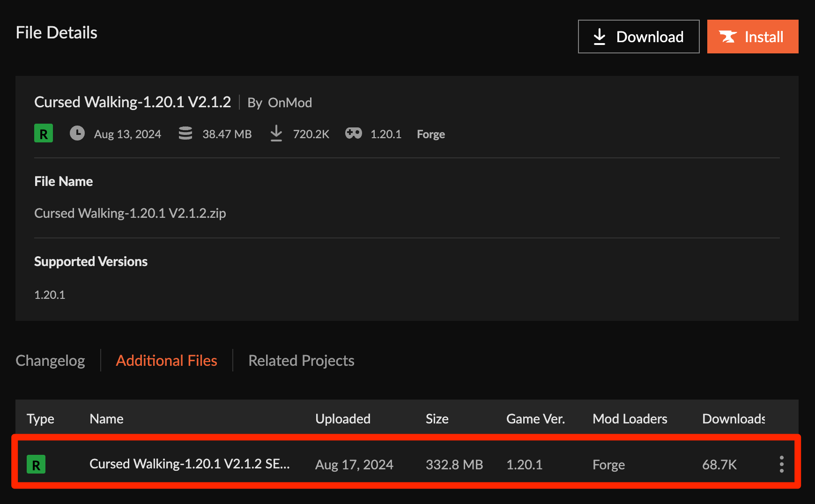Click the download count icon by 720.2K
The image size is (815, 504).
click(276, 133)
